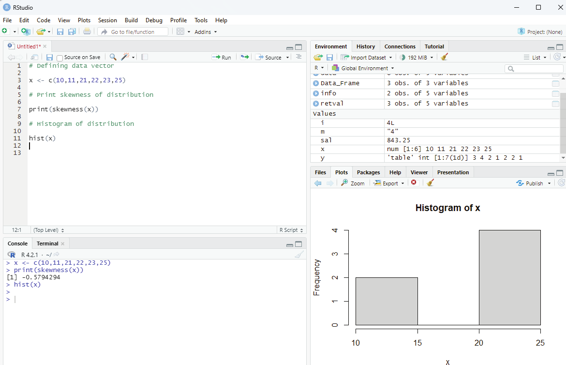Click the Go to file/function search box
566x365 pixels.
[133, 32]
